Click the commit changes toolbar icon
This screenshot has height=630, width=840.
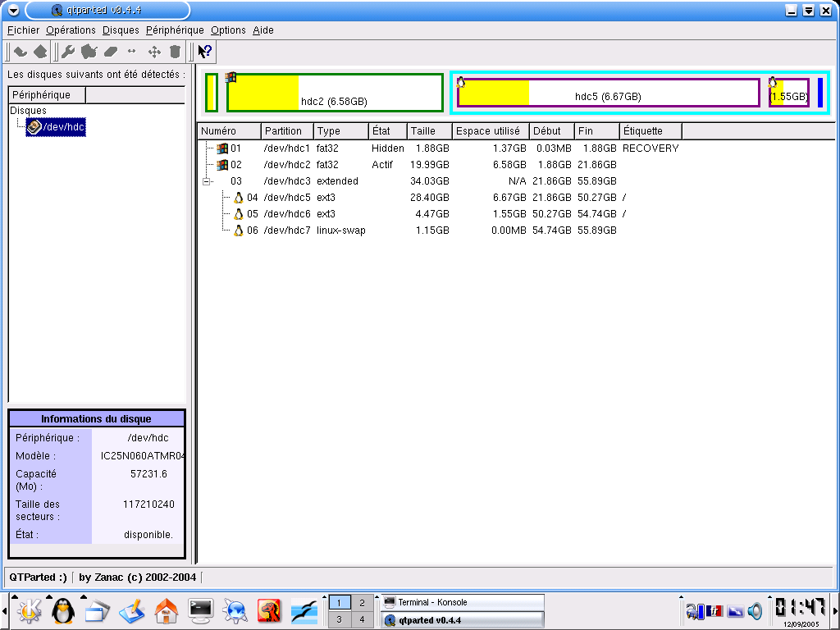pyautogui.click(x=40, y=52)
